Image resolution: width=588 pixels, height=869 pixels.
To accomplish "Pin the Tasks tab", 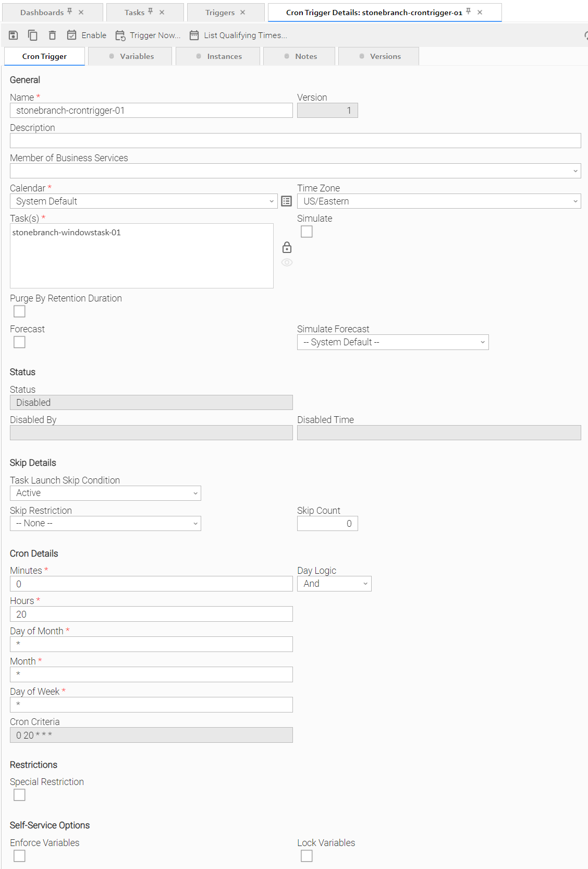I will click(150, 11).
